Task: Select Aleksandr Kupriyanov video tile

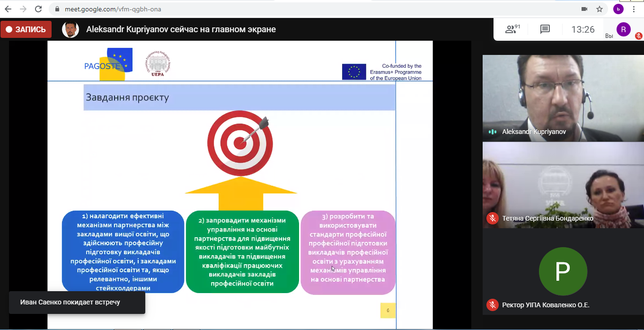Action: tap(563, 98)
